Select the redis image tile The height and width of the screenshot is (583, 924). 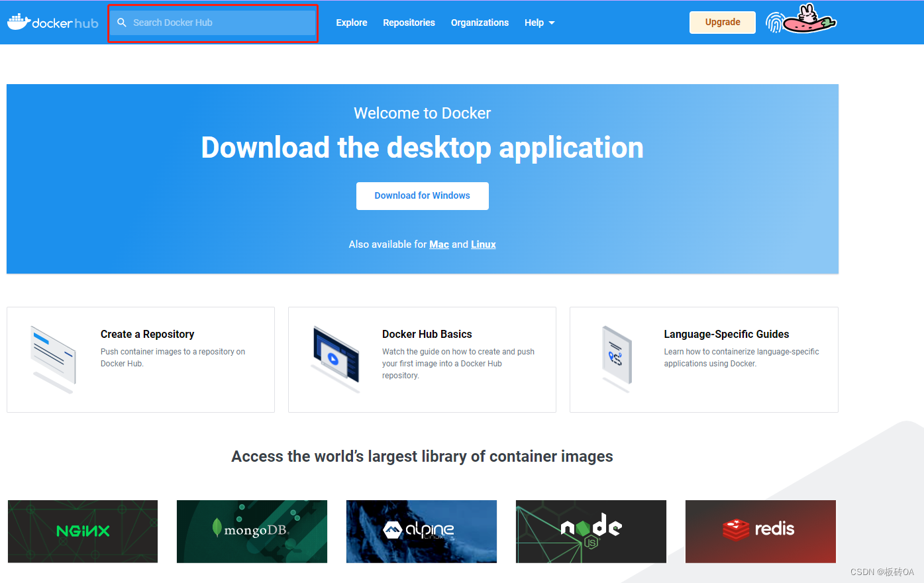tap(760, 531)
